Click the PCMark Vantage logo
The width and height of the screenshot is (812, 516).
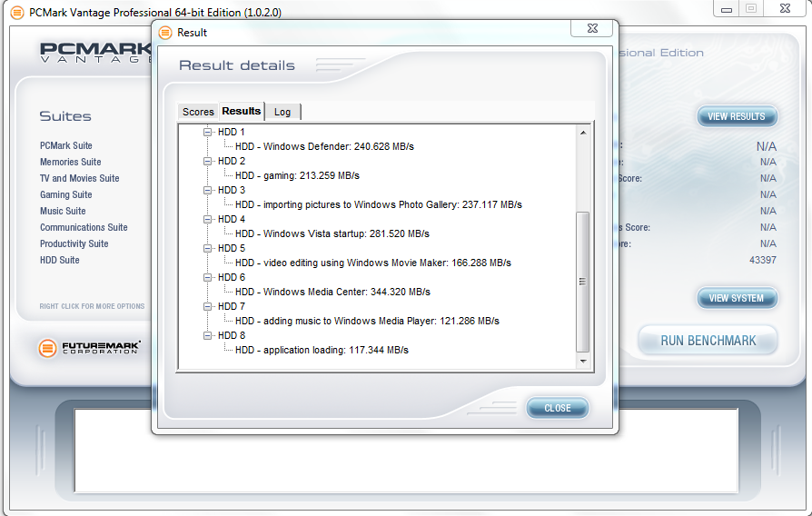pos(95,53)
